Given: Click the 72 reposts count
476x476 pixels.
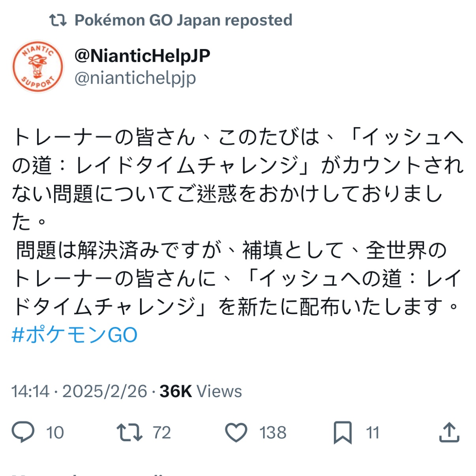Looking at the screenshot, I should coord(162,433).
